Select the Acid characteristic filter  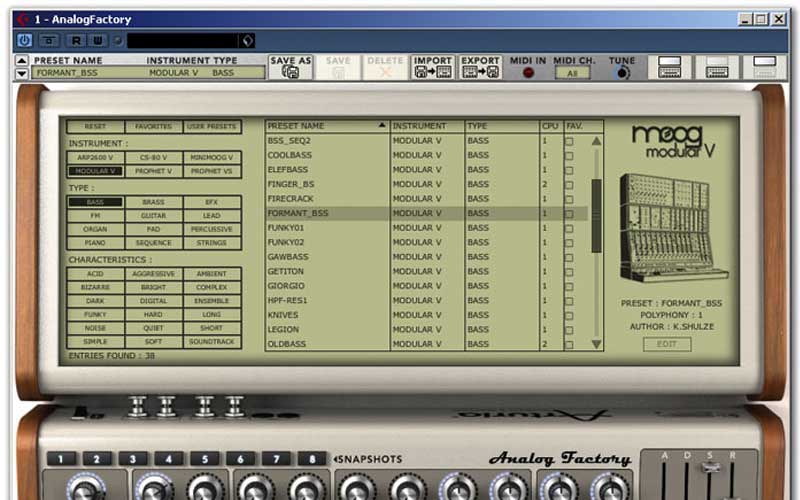click(95, 274)
